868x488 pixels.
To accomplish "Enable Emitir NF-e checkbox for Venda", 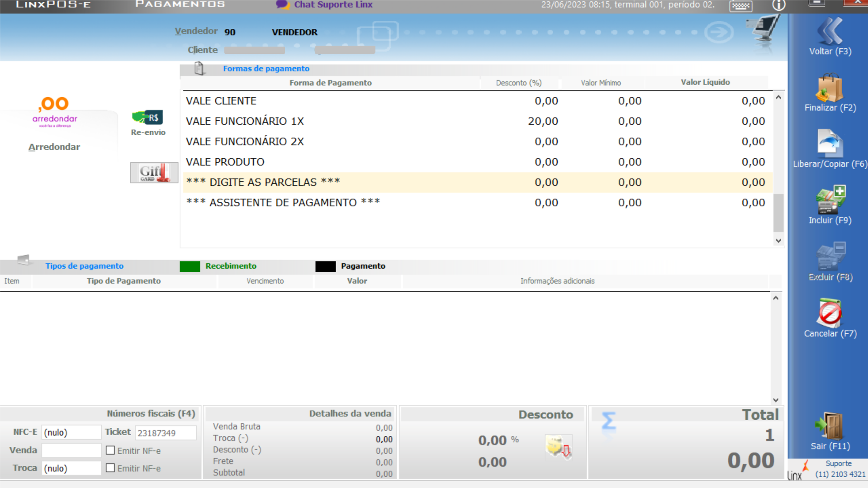I will [x=110, y=450].
